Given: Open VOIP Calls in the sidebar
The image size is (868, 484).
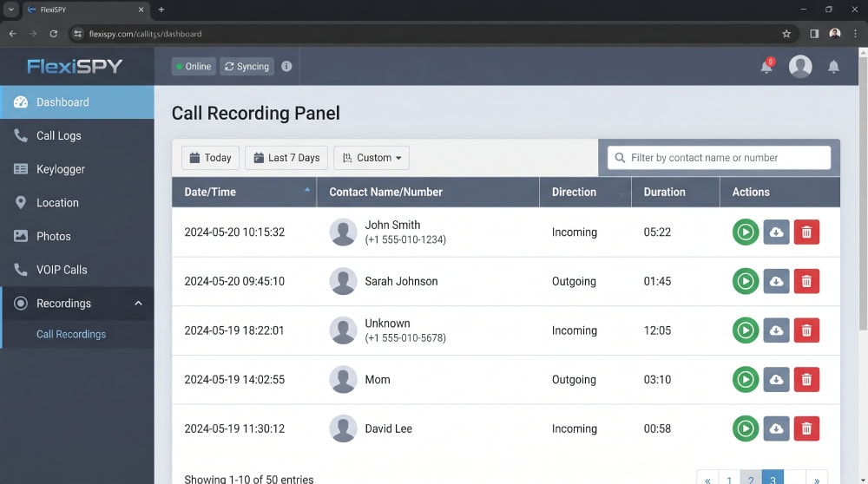Looking at the screenshot, I should pyautogui.click(x=77, y=270).
